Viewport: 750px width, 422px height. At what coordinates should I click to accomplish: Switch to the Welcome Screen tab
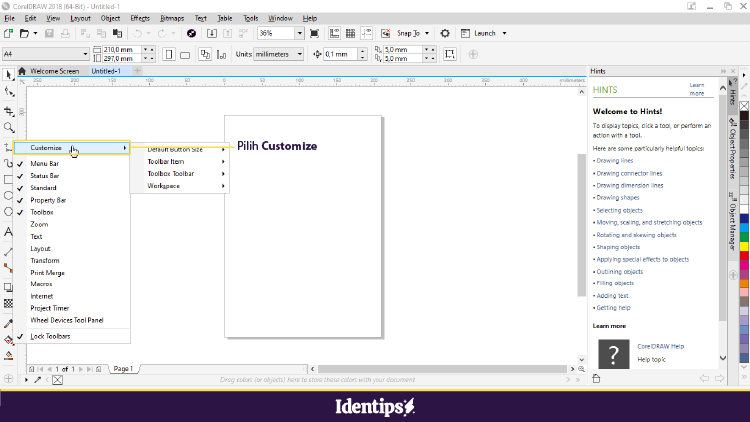click(x=54, y=71)
